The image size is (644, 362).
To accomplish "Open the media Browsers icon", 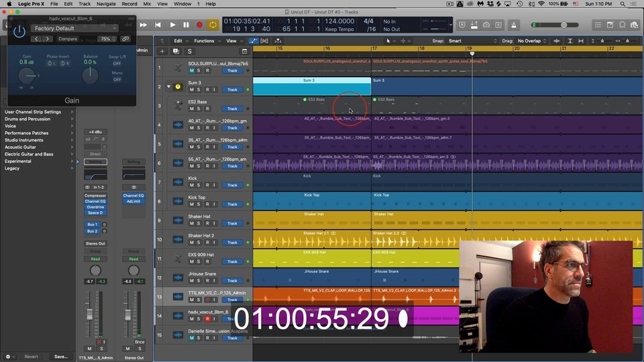I will (635, 25).
